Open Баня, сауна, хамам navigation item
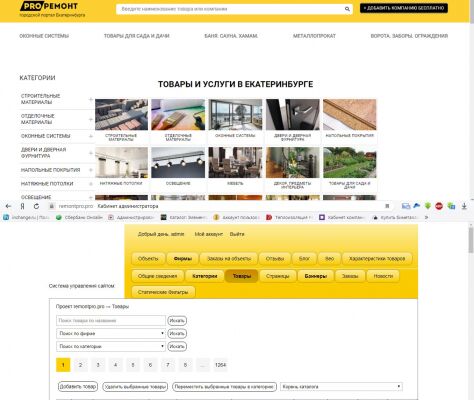This screenshot has width=474, height=400. (231, 36)
